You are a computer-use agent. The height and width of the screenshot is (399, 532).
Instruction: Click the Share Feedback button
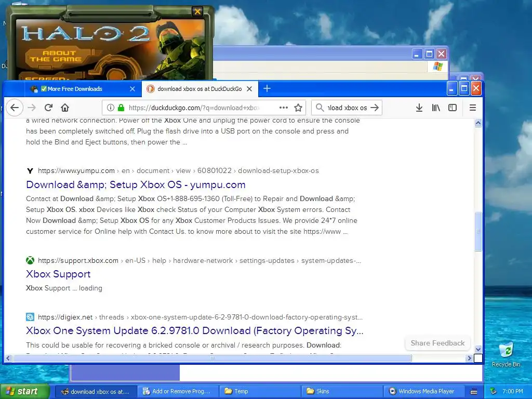437,343
